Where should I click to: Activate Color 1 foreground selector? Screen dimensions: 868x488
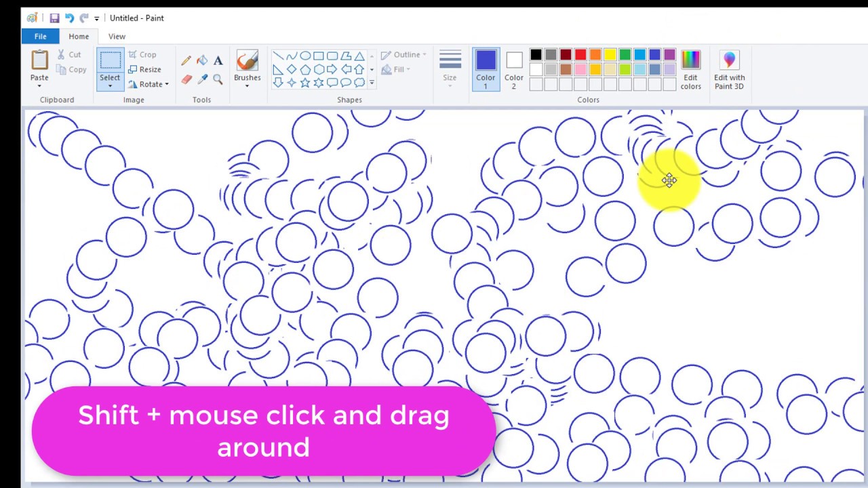(x=486, y=68)
